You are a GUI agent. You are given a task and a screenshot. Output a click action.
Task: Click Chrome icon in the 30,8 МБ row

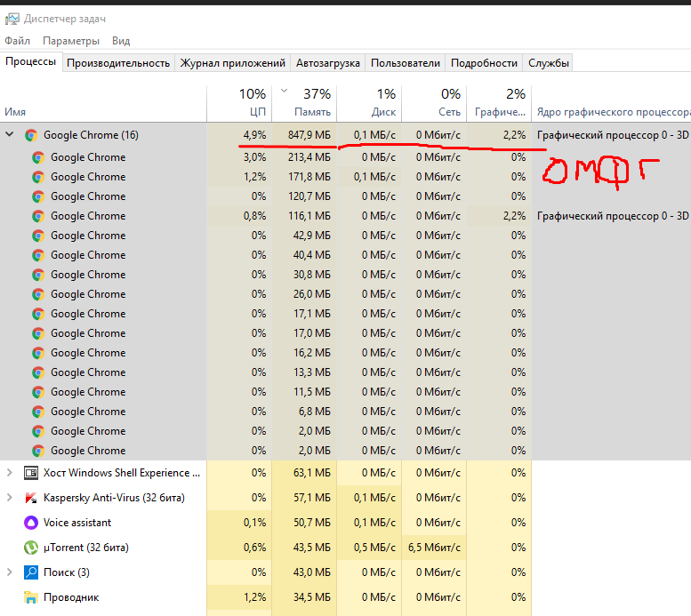click(38, 275)
